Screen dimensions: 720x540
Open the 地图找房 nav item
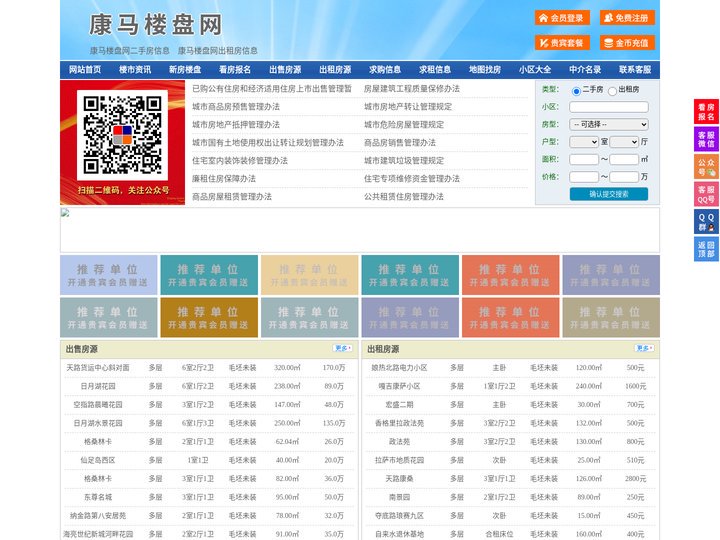pos(485,70)
